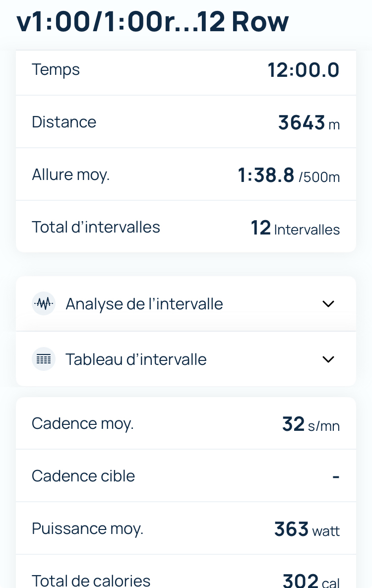Click the workout title ending in 12 Row
The height and width of the screenshot is (588, 372).
pos(153,22)
